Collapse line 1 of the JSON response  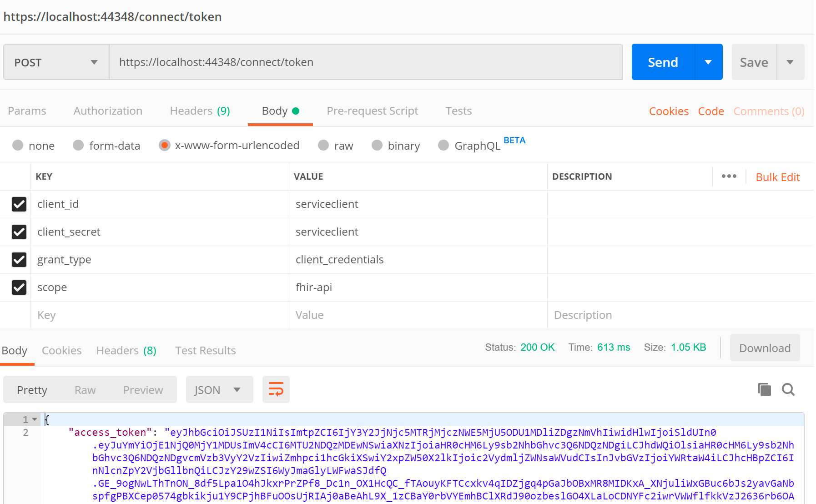pos(33,419)
